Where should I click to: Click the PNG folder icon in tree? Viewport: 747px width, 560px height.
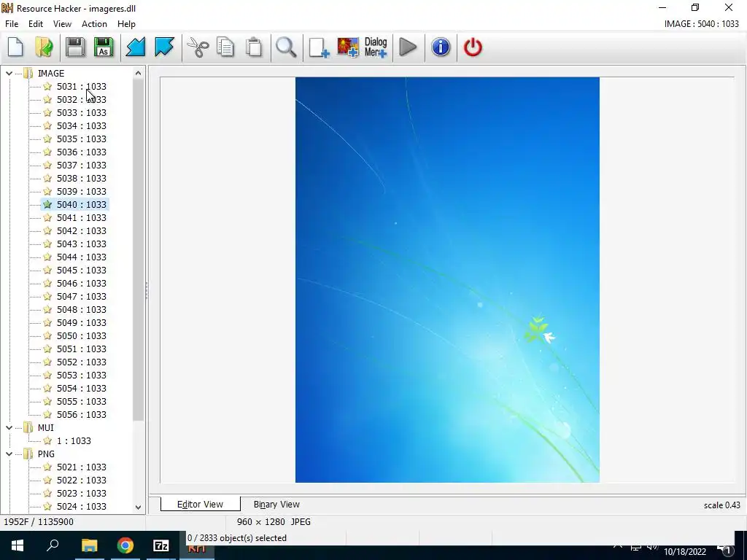pyautogui.click(x=28, y=454)
